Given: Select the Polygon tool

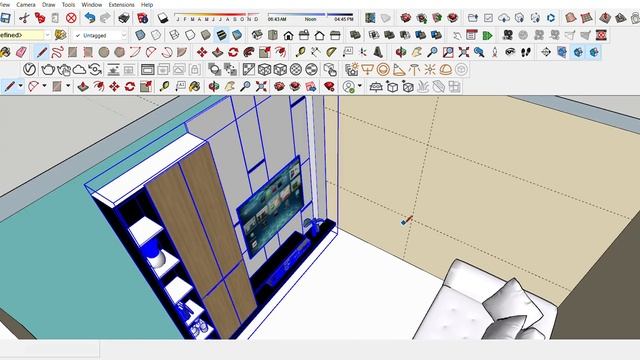Looking at the screenshot, I should [120, 52].
